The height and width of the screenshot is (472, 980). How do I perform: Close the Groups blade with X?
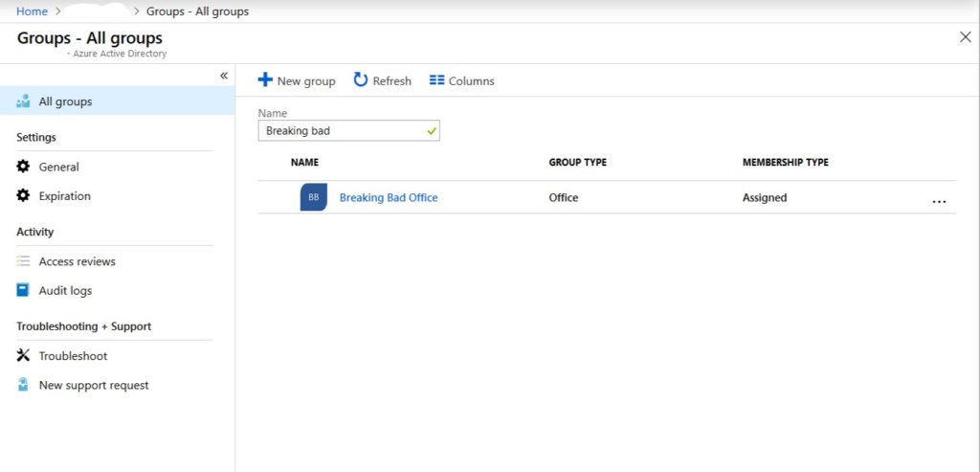click(965, 37)
